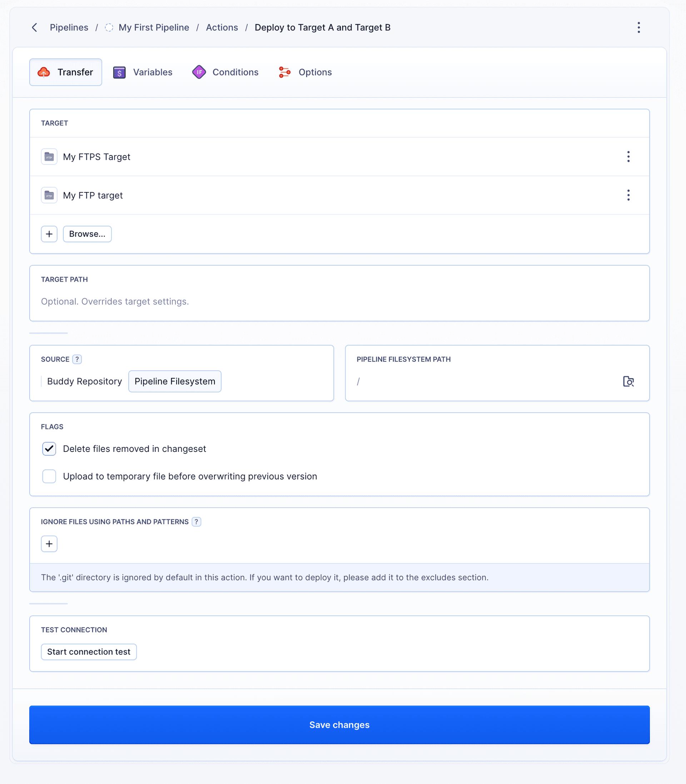Open the My FTP target options menu
This screenshot has height=784, width=686.
tap(628, 195)
